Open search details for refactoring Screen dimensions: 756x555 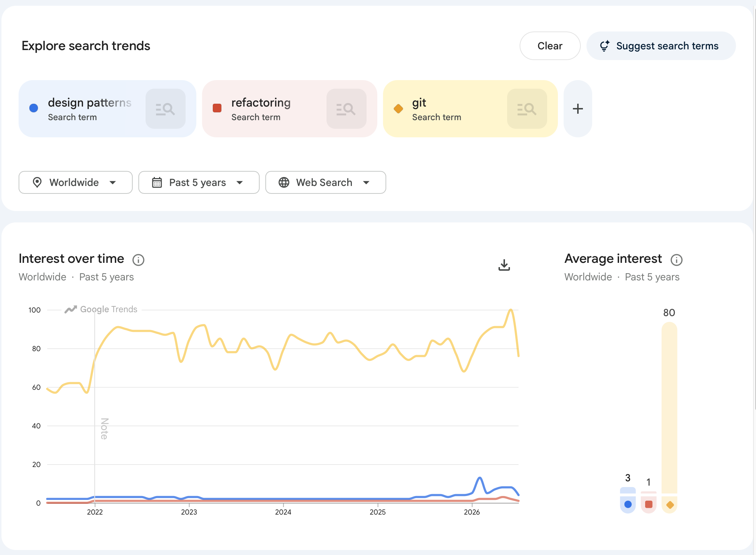346,109
